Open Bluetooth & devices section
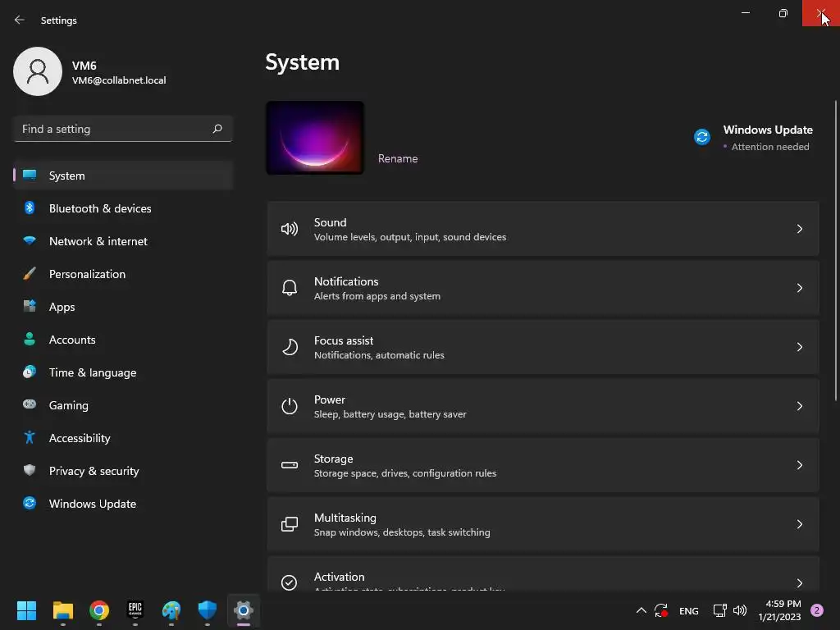This screenshot has height=630, width=840. pyautogui.click(x=123, y=208)
